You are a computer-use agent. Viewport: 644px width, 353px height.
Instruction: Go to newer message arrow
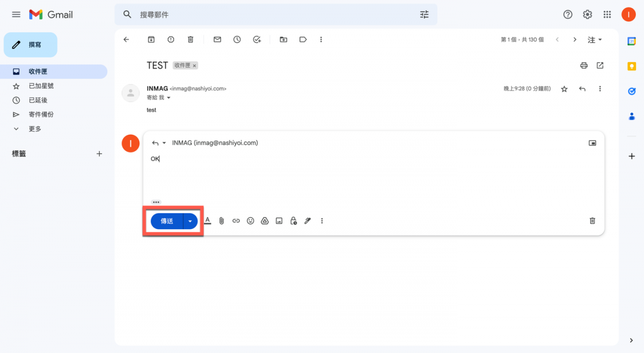[557, 40]
